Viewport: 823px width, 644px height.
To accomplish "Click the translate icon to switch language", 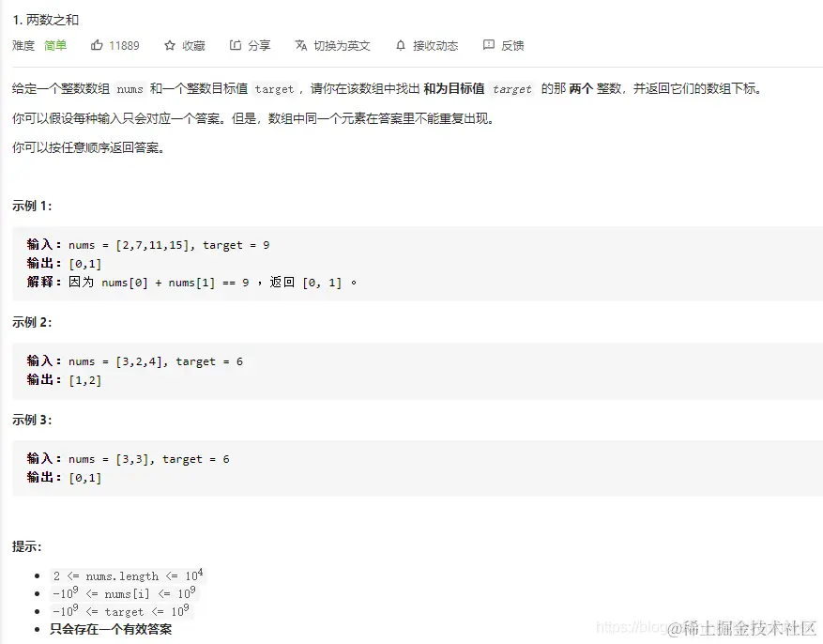I will (300, 44).
